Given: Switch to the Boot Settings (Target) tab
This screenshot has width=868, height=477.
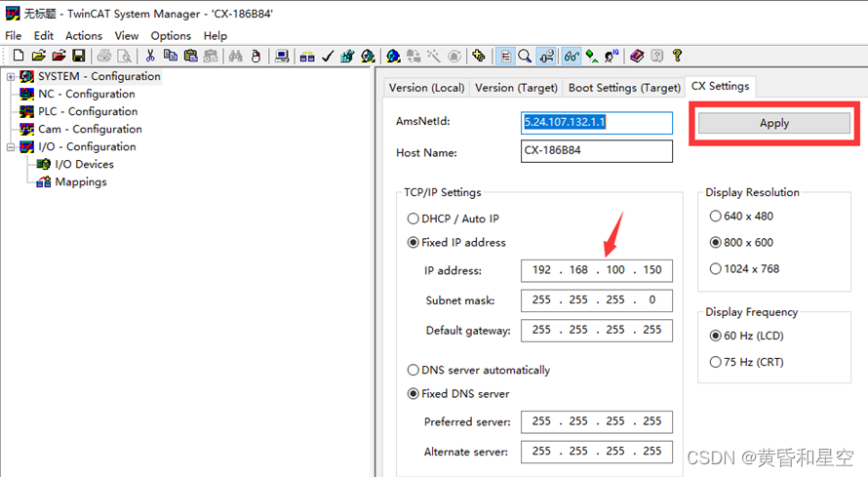Looking at the screenshot, I should click(624, 88).
